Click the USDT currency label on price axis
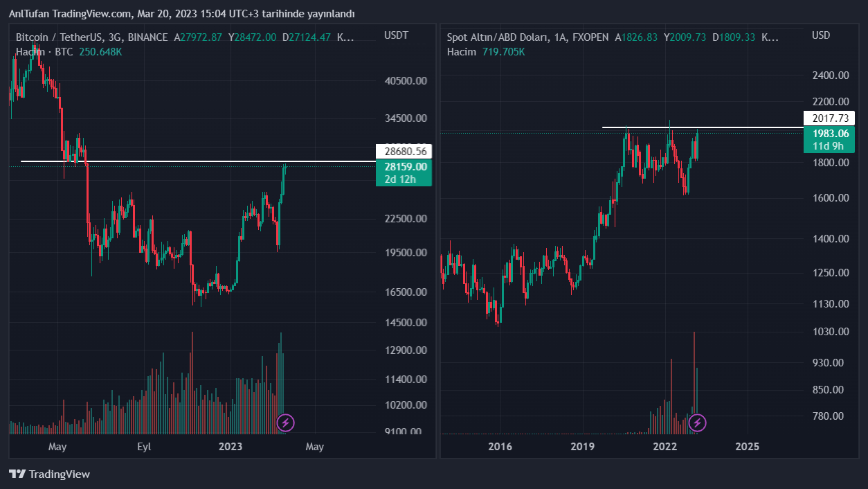This screenshot has height=489, width=868. [397, 35]
